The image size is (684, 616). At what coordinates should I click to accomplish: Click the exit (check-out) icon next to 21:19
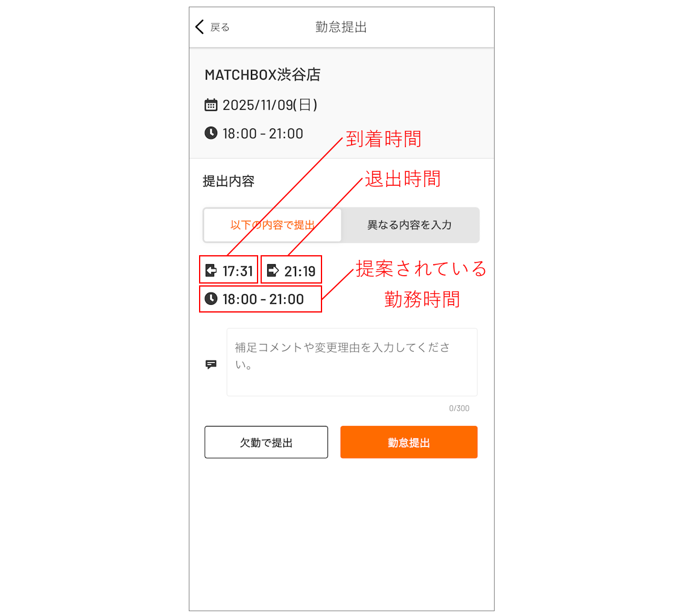pyautogui.click(x=273, y=270)
